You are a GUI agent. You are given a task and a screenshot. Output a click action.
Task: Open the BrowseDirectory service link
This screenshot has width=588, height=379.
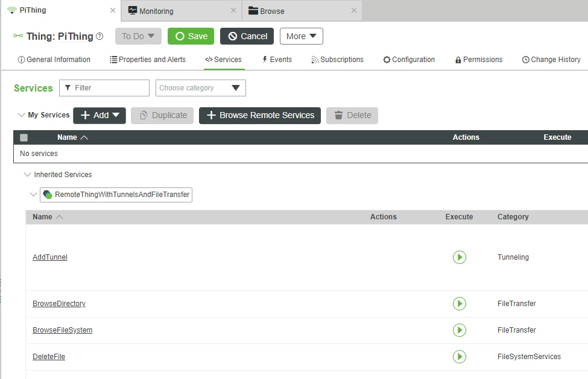59,303
